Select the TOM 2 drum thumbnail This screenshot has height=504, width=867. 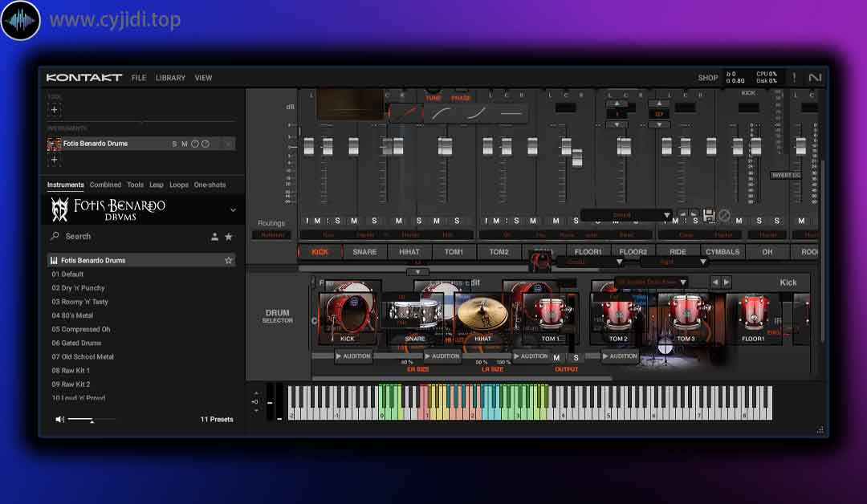click(x=618, y=318)
